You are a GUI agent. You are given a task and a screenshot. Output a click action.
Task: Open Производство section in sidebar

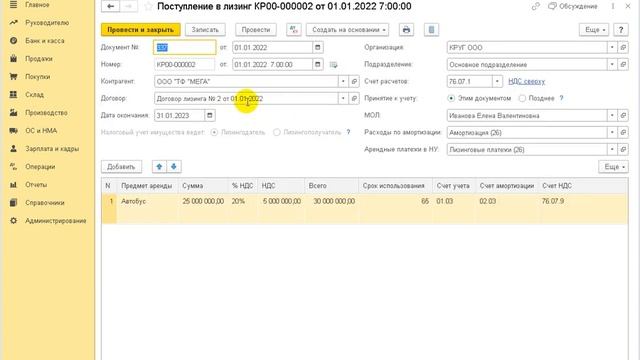[x=46, y=113]
